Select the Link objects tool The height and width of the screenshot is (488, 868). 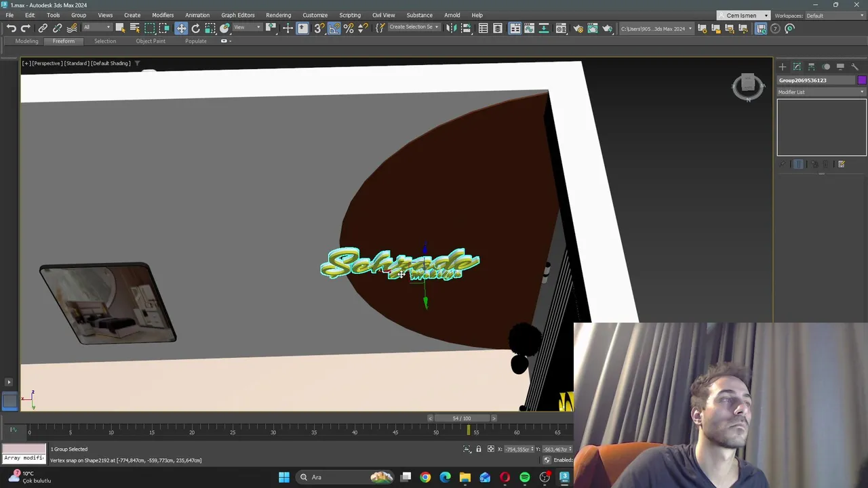pos(43,28)
